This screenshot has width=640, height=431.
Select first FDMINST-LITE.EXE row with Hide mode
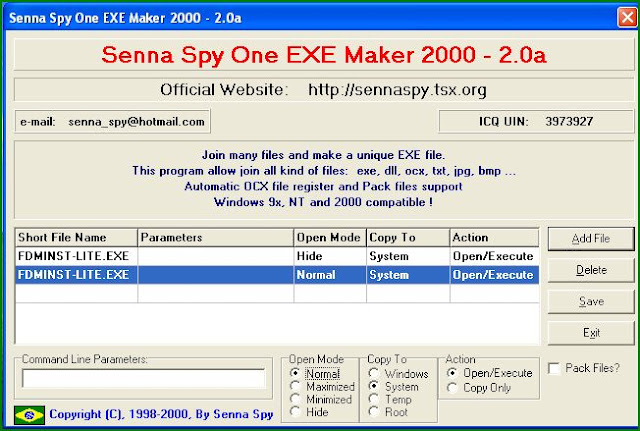pyautogui.click(x=277, y=256)
